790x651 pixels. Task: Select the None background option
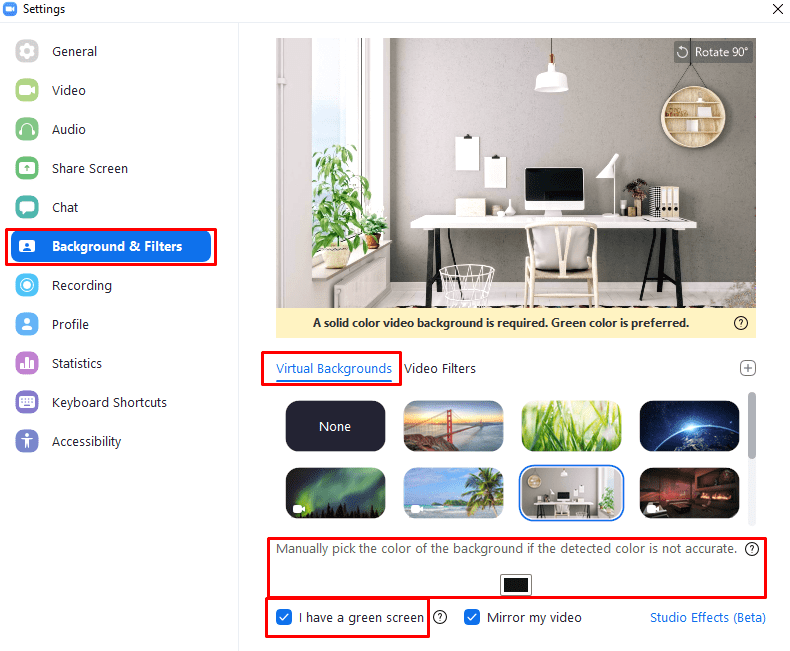point(335,426)
